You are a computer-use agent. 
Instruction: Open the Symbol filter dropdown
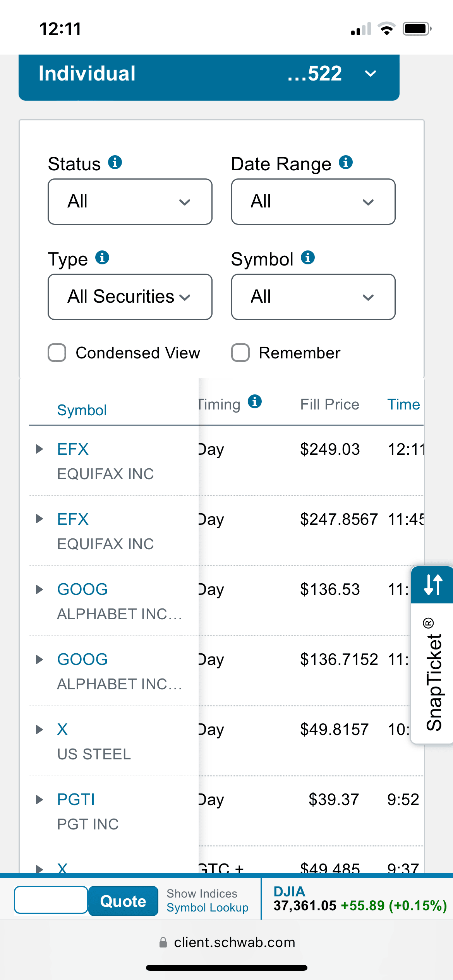coord(313,297)
